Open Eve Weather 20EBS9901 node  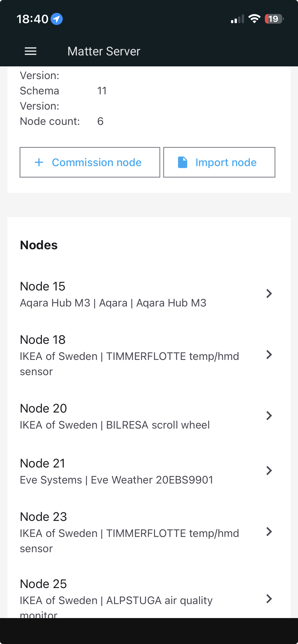coord(116,472)
